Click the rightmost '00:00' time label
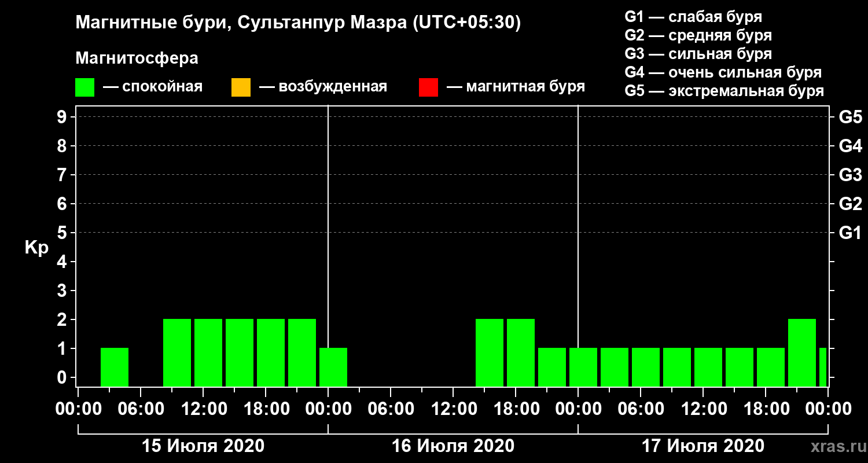 point(828,409)
